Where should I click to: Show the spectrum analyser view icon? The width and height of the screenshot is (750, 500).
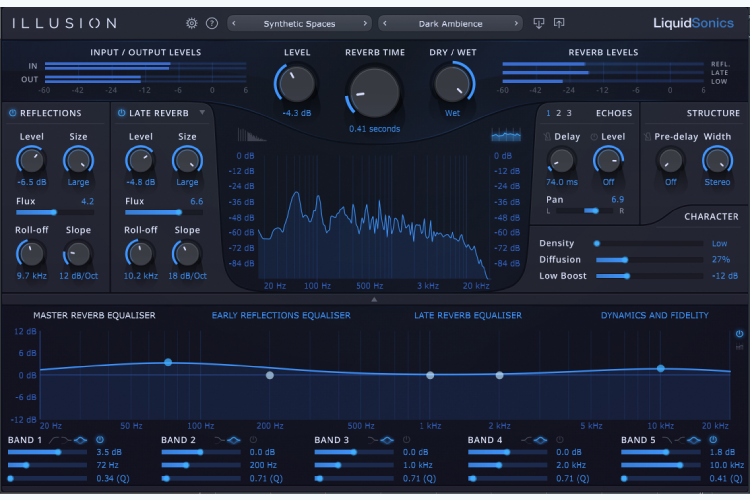[x=506, y=135]
